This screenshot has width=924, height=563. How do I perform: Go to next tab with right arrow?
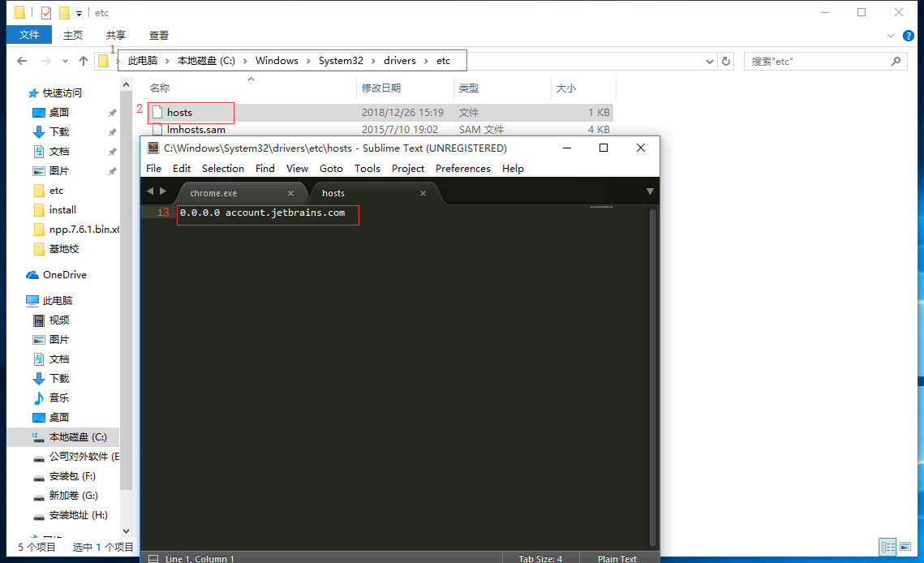pos(163,191)
